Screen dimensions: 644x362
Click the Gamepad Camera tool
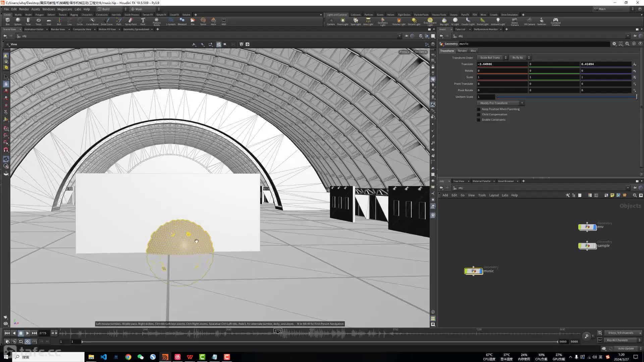(555, 22)
